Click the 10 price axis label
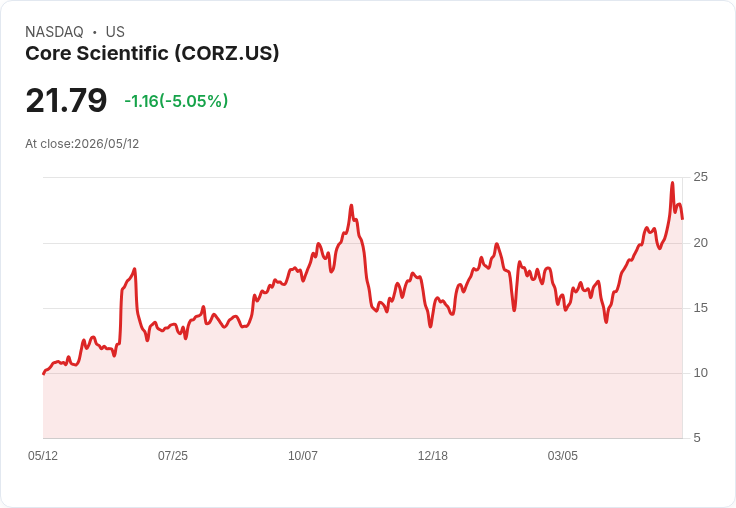 (700, 373)
